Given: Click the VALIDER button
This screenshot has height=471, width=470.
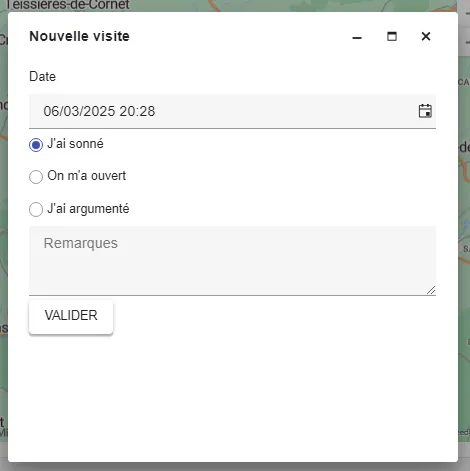Looking at the screenshot, I should click(x=71, y=316).
